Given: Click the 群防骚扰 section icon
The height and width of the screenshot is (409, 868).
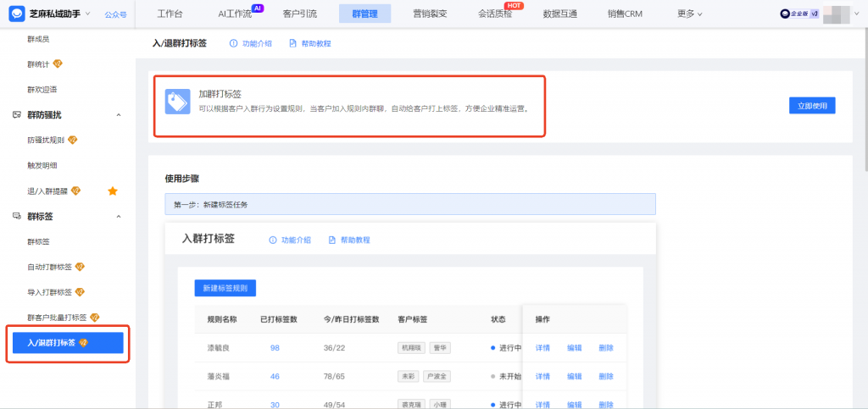Looking at the screenshot, I should 17,115.
